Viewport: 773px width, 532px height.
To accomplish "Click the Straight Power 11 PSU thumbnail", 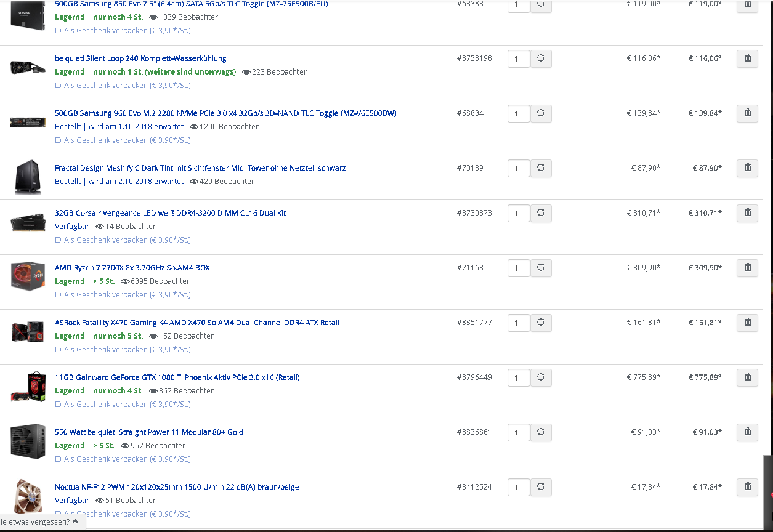I will [28, 440].
